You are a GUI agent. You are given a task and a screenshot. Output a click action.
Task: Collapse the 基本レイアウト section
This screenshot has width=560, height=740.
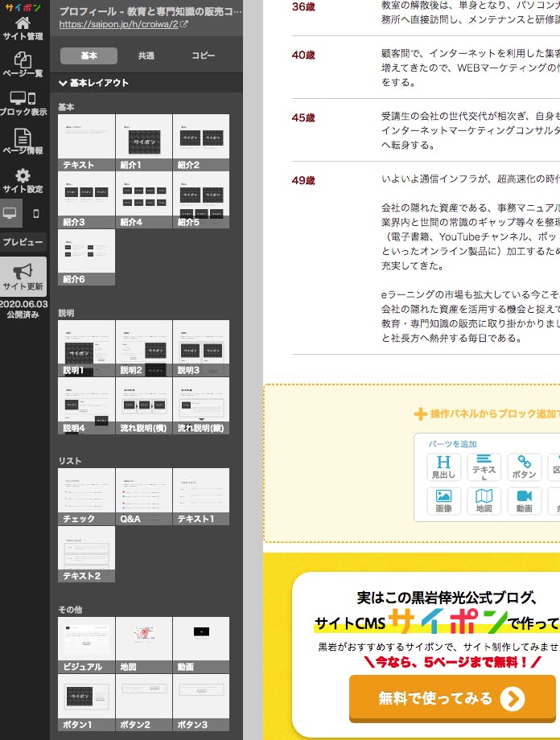(x=94, y=83)
